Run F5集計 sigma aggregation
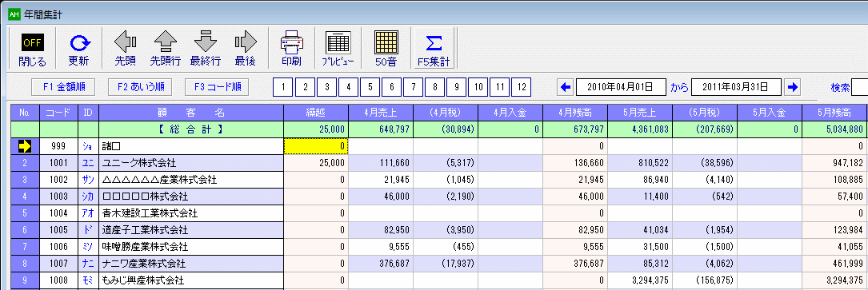The image size is (868, 290). pos(434,50)
